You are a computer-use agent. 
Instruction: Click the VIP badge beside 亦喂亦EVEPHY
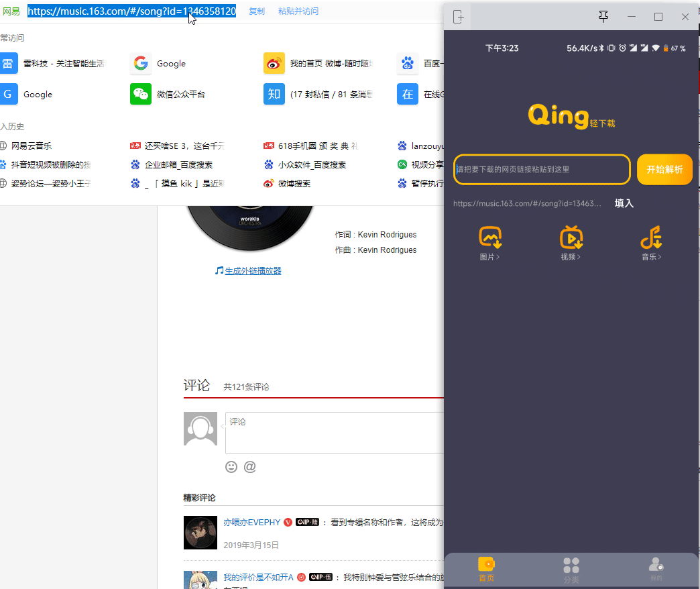click(308, 522)
